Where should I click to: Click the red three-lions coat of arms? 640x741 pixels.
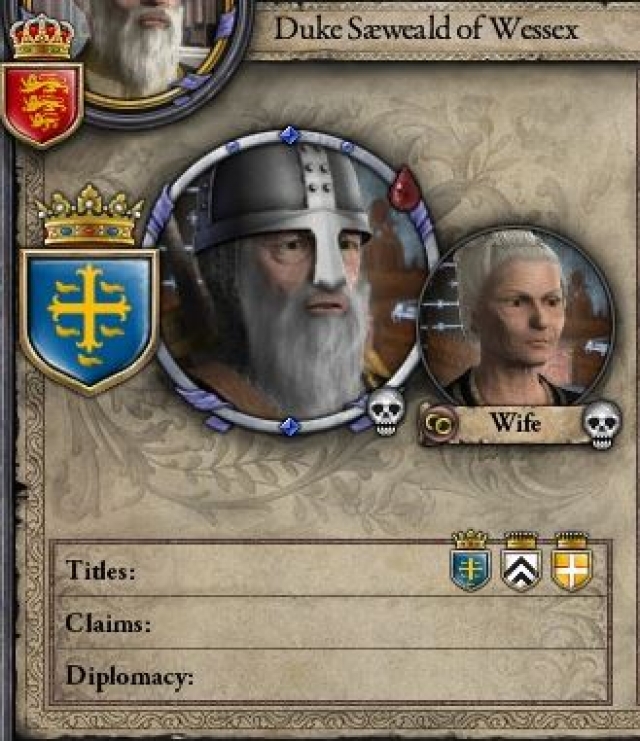(42, 104)
